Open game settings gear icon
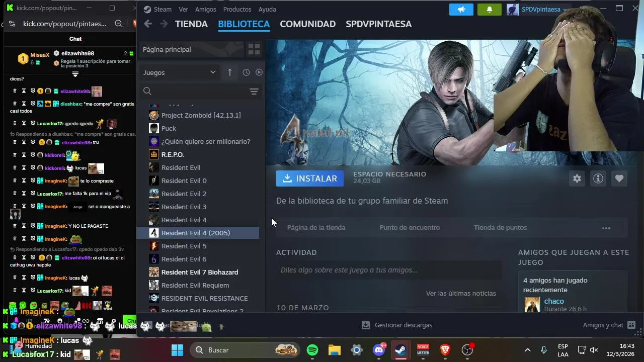This screenshot has height=362, width=644. pos(577,178)
